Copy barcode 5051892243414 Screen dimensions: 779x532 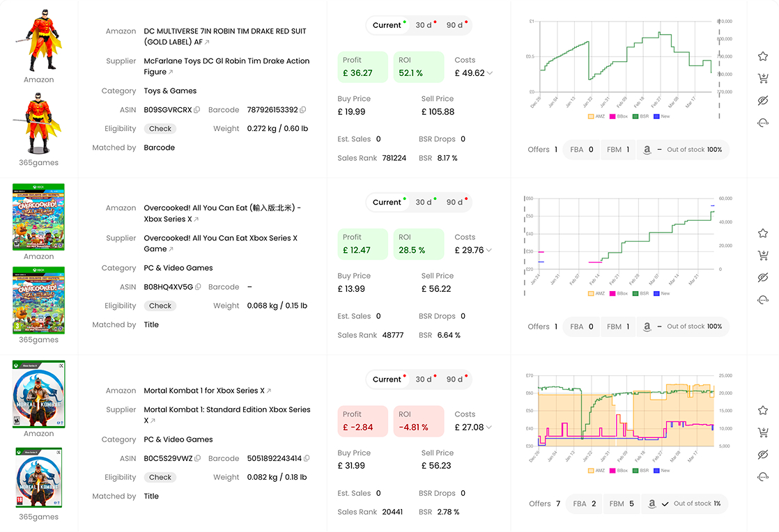pyautogui.click(x=307, y=459)
